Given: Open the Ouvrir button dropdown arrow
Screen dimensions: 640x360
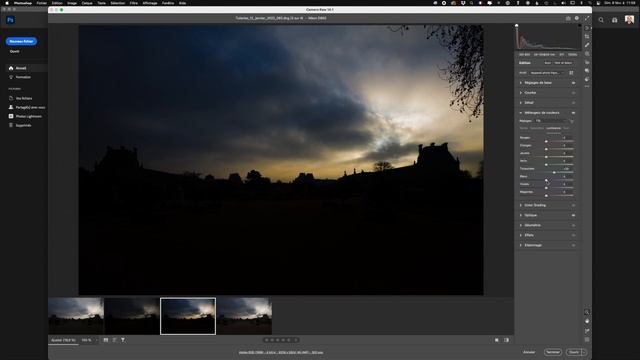Looking at the screenshot, I should [x=584, y=352].
